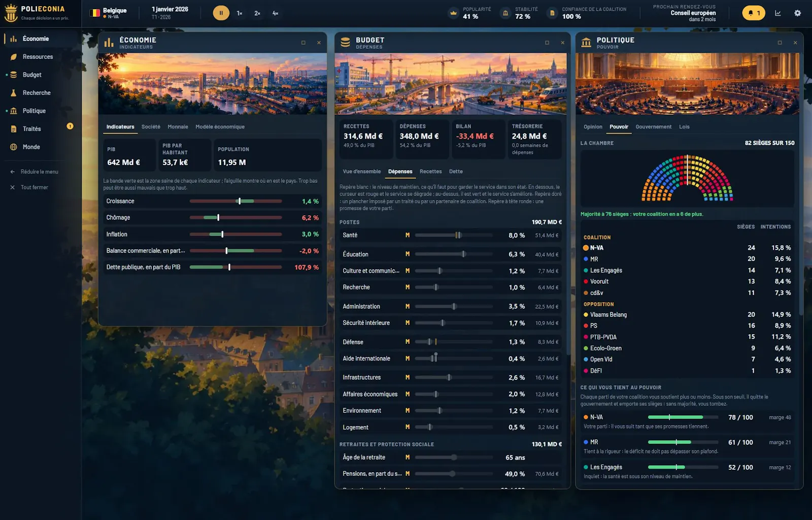The height and width of the screenshot is (520, 812).
Task: Click the Croissance indicator row
Action: pos(212,201)
